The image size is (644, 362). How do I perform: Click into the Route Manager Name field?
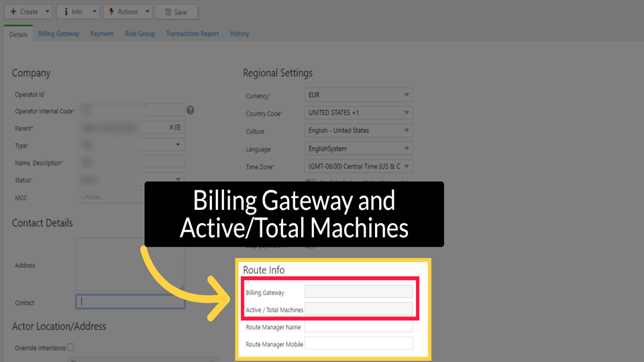pos(358,327)
